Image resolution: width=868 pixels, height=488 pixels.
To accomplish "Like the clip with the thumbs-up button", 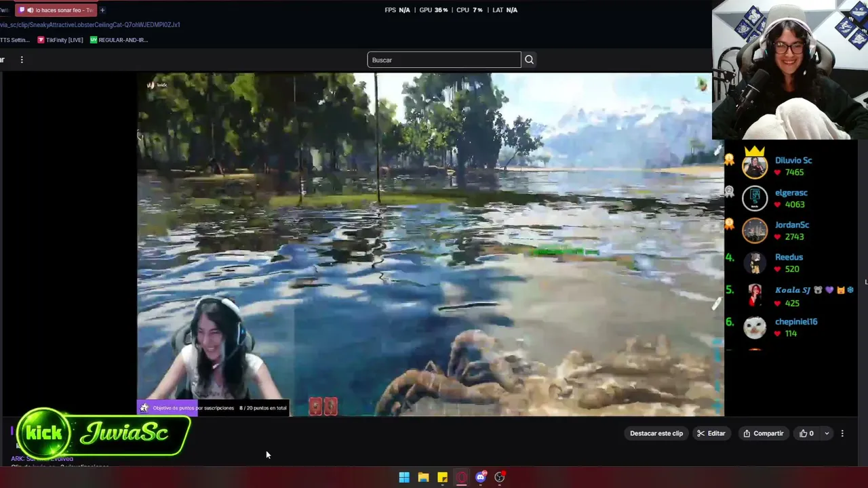I will 807,434.
